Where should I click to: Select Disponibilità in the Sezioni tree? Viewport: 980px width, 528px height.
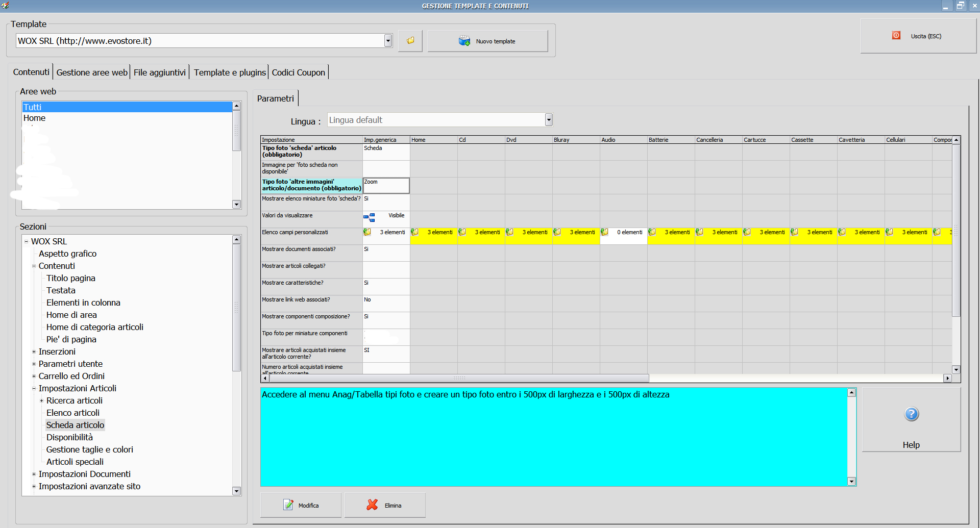tap(69, 437)
